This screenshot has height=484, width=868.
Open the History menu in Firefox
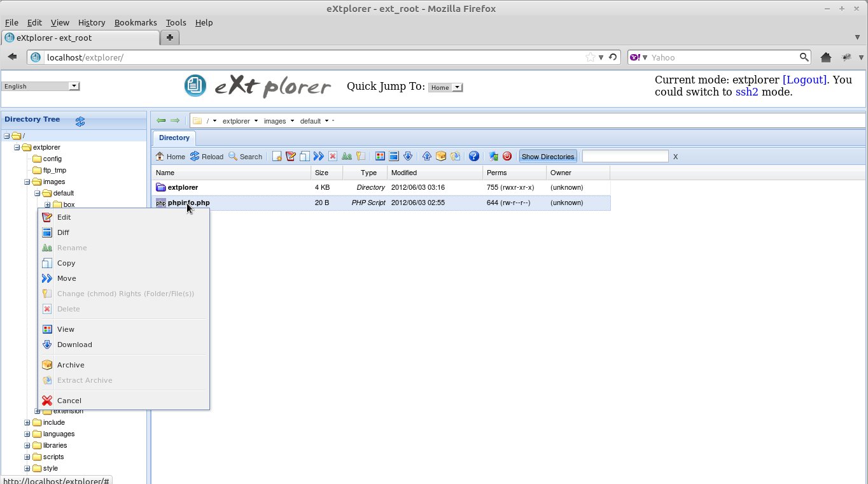pos(92,22)
